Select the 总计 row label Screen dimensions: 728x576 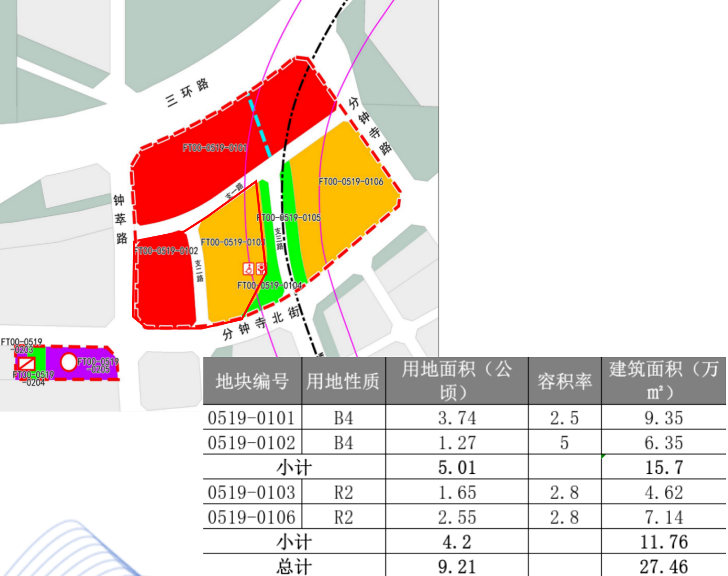tap(294, 567)
